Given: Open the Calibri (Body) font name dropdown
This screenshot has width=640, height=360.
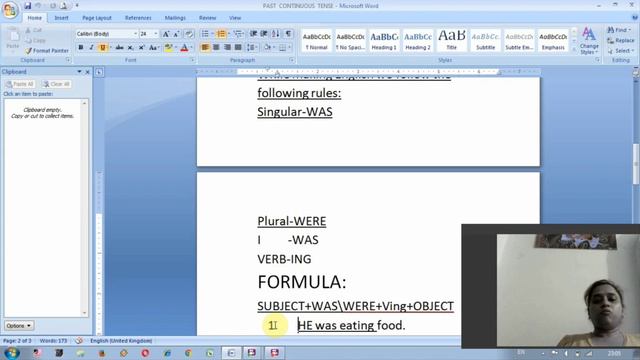Looking at the screenshot, I should [135, 34].
